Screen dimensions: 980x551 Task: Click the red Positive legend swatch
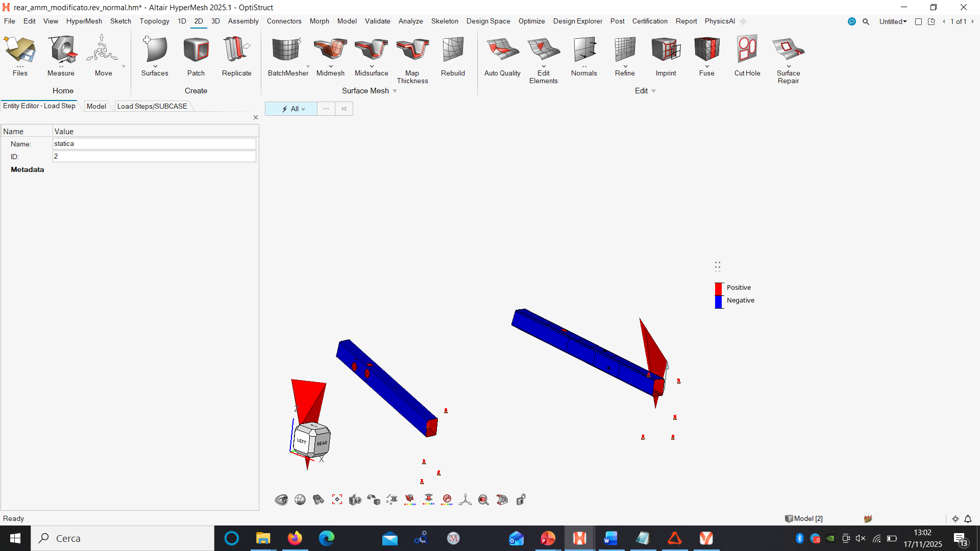719,288
